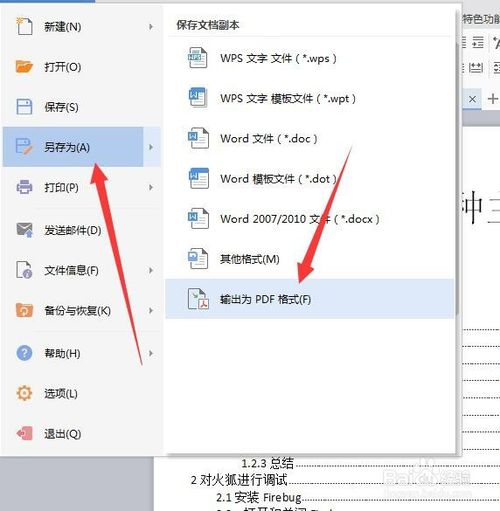Click the Save As pencil icon

click(x=24, y=147)
